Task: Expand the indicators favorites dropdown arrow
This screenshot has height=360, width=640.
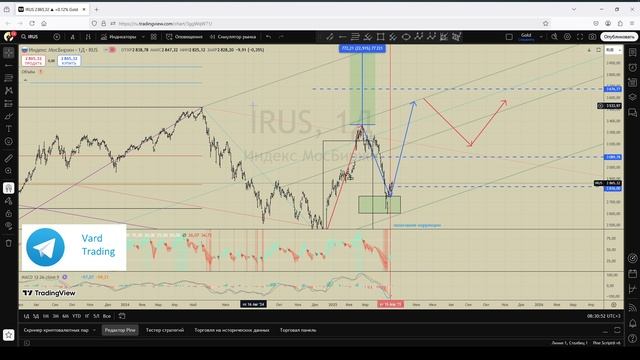Action: pyautogui.click(x=143, y=37)
